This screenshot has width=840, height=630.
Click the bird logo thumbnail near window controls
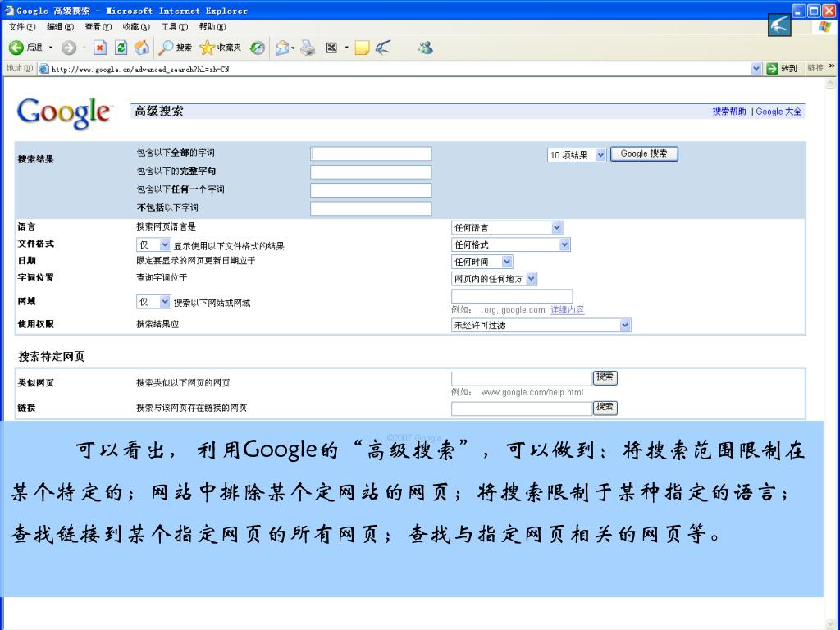pyautogui.click(x=779, y=25)
